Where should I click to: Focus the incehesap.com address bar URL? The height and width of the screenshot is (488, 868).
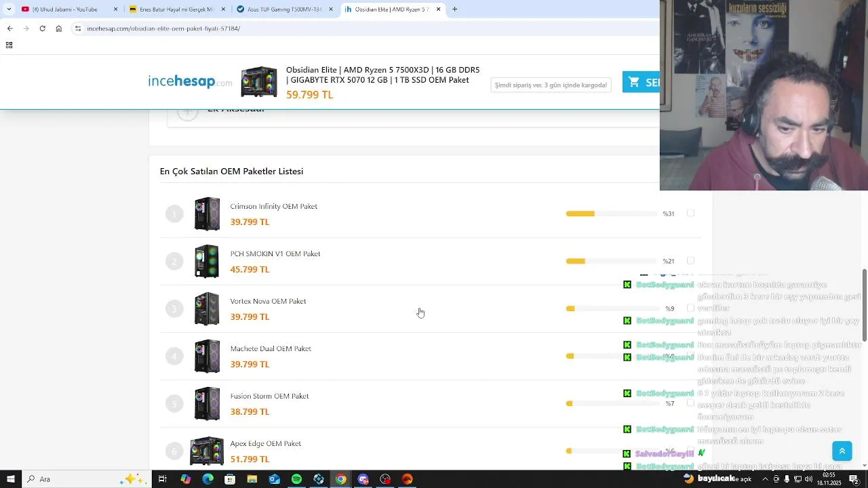pos(163,28)
